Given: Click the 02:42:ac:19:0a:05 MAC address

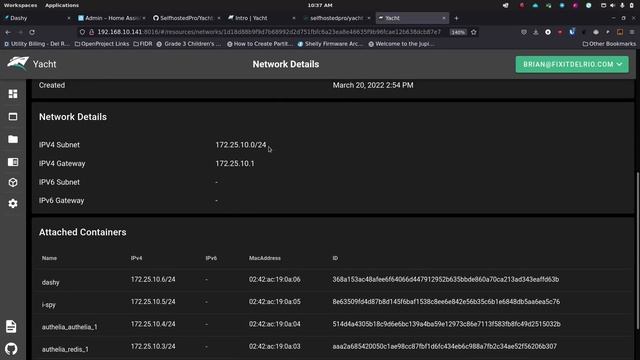Looking at the screenshot, I should tap(275, 302).
